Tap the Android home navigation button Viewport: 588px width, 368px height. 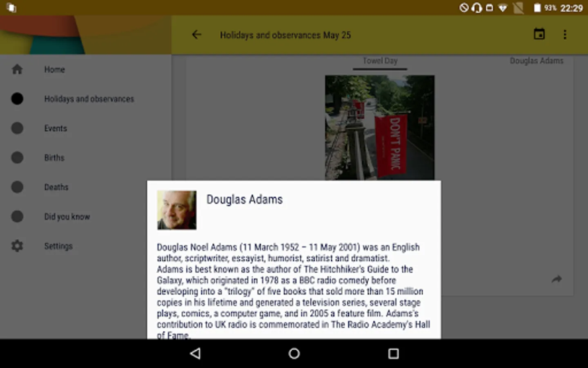point(294,353)
